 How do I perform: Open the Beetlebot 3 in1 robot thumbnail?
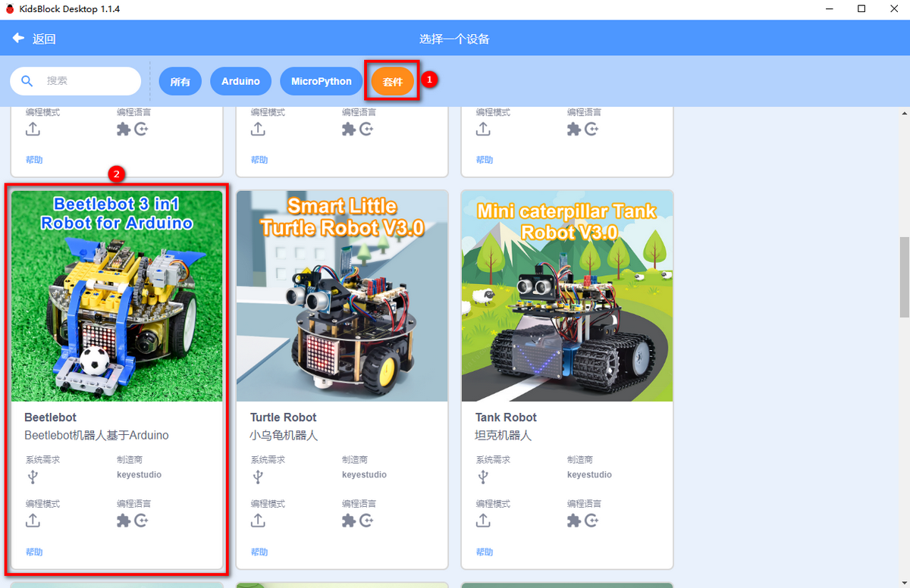click(117, 296)
